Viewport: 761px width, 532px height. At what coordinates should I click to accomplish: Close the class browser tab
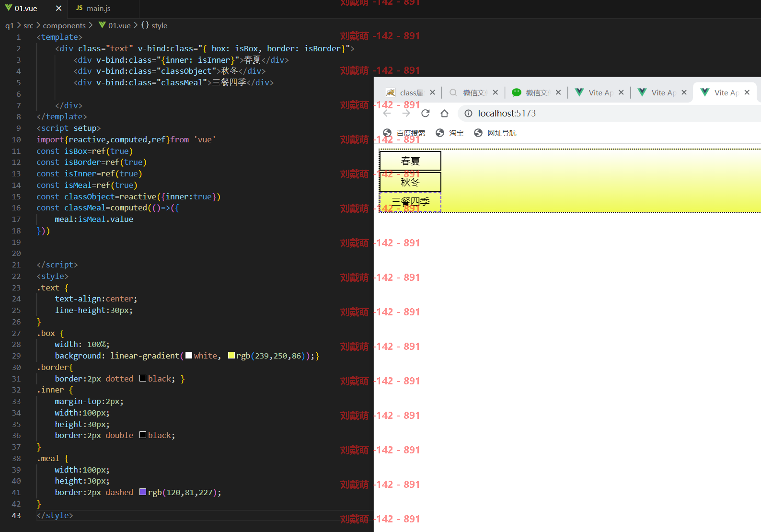point(432,93)
